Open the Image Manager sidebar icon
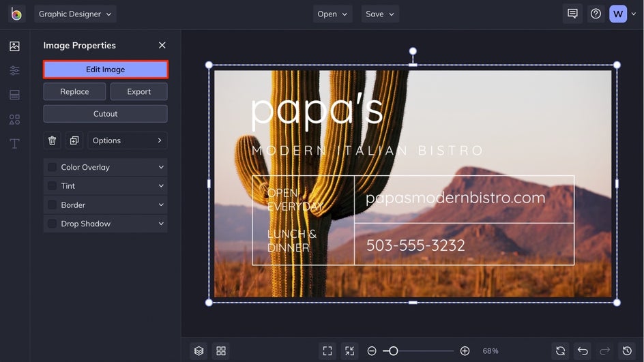644x362 pixels. [14, 46]
